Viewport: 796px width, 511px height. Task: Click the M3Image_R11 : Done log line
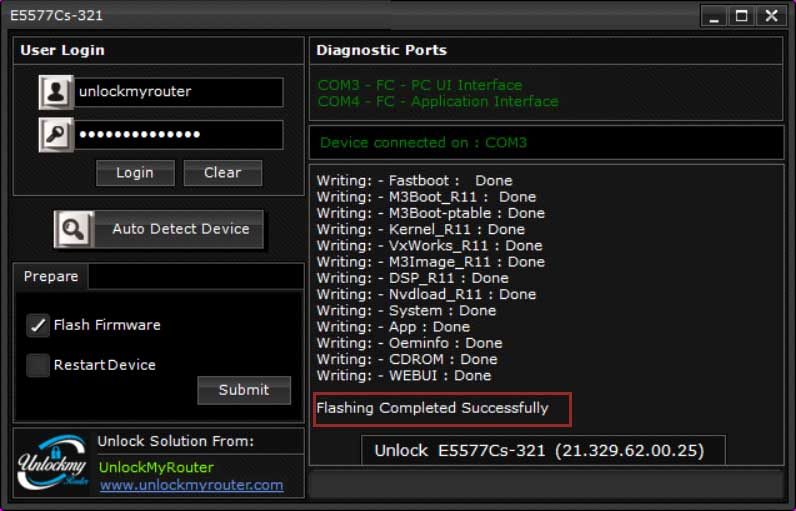pyautogui.click(x=430, y=262)
